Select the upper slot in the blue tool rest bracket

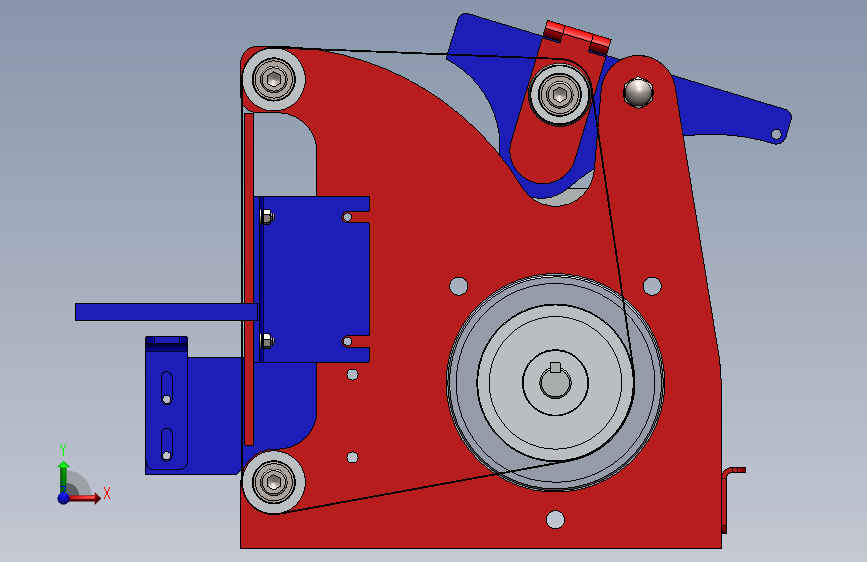pos(166,388)
